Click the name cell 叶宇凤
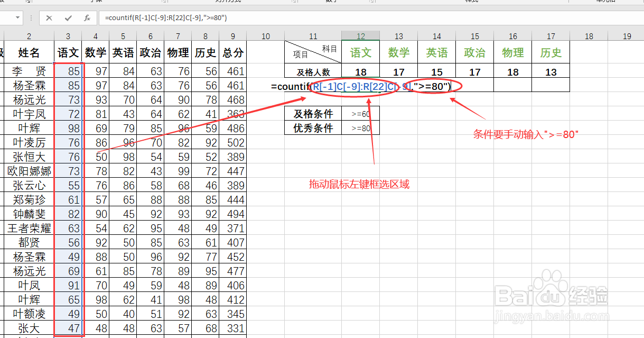 click(x=29, y=114)
